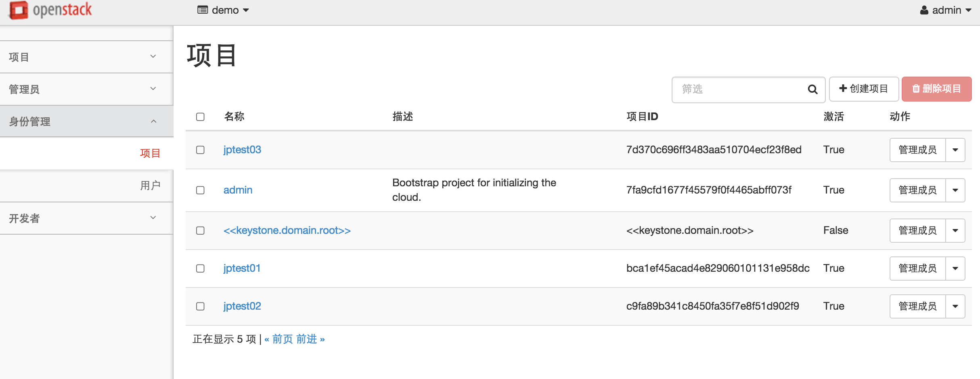Open the jptest02 project link
Viewport: 980px width, 379px height.
242,306
